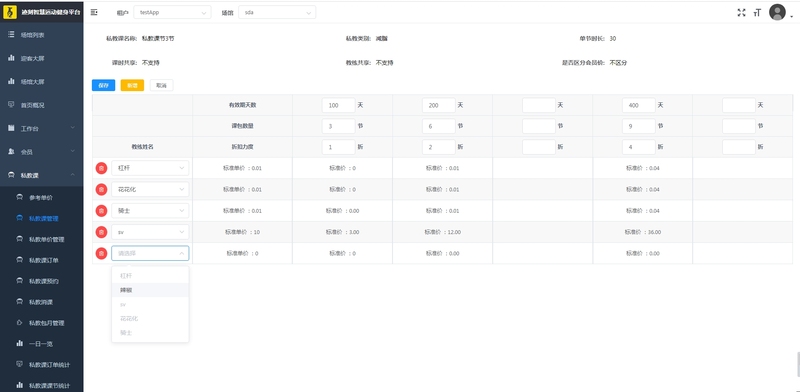Go to 首页概况 in the sidebar
This screenshot has width=800, height=392.
(x=41, y=105)
